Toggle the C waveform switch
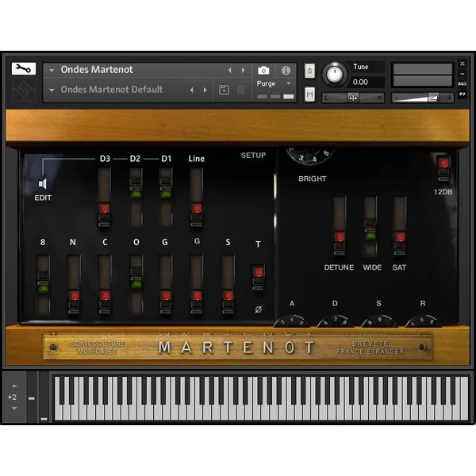 105,284
